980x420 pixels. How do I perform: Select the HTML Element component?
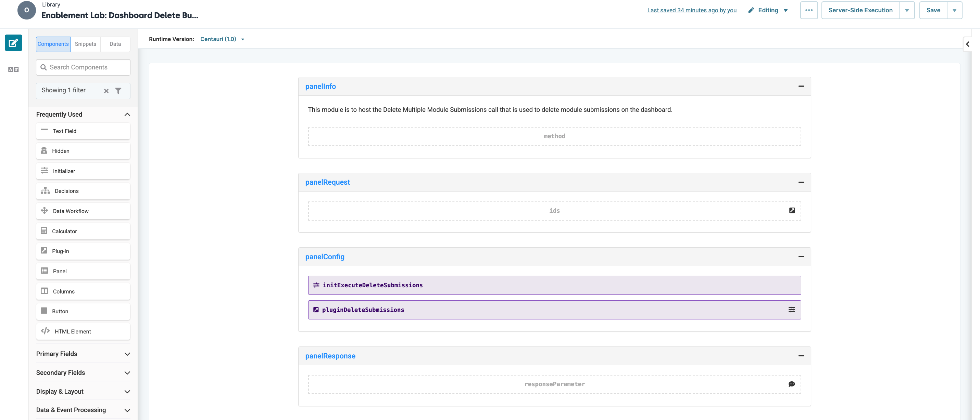(83, 331)
